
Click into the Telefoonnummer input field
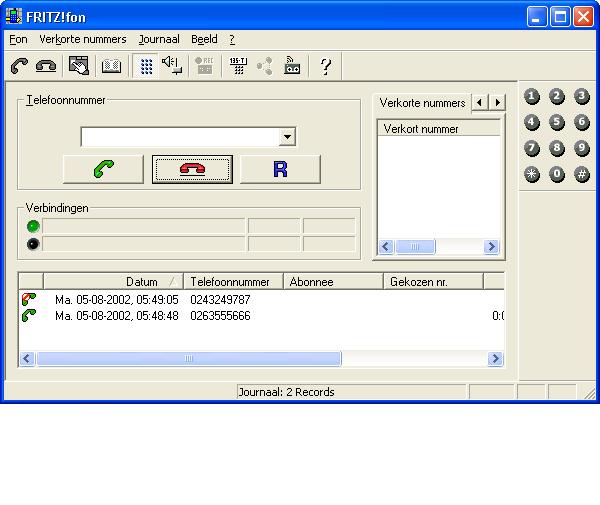(x=180, y=137)
